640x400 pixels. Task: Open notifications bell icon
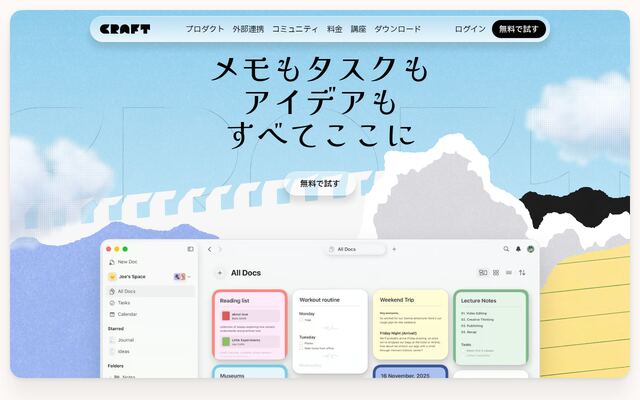(x=518, y=249)
